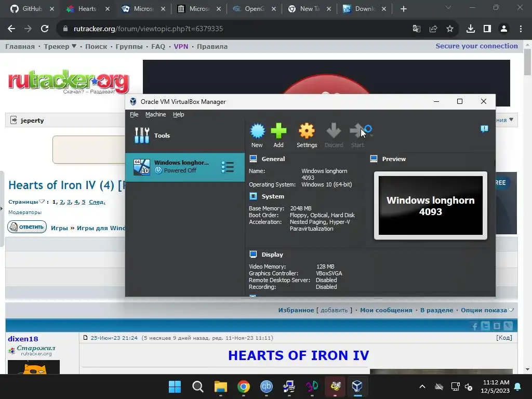
Task: Click the [Код] link on the post
Action: point(504,338)
